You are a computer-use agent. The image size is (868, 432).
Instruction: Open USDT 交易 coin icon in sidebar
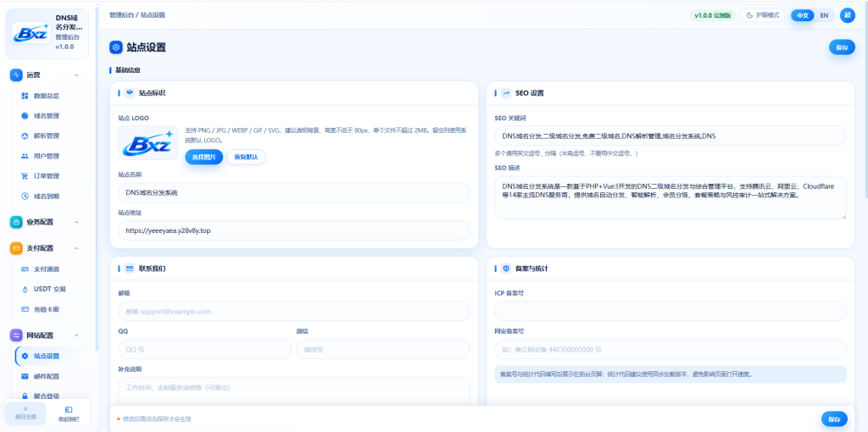[25, 290]
